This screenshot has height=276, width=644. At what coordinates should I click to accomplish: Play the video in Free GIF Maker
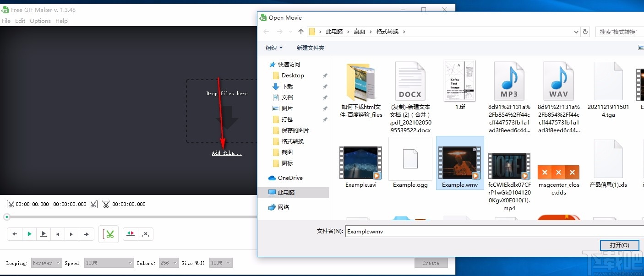[x=29, y=234]
